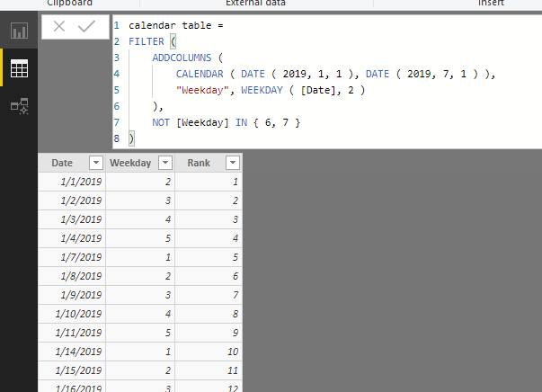The height and width of the screenshot is (392, 542).
Task: Select Weekday cell in 1/1/2019 row
Action: 140,182
